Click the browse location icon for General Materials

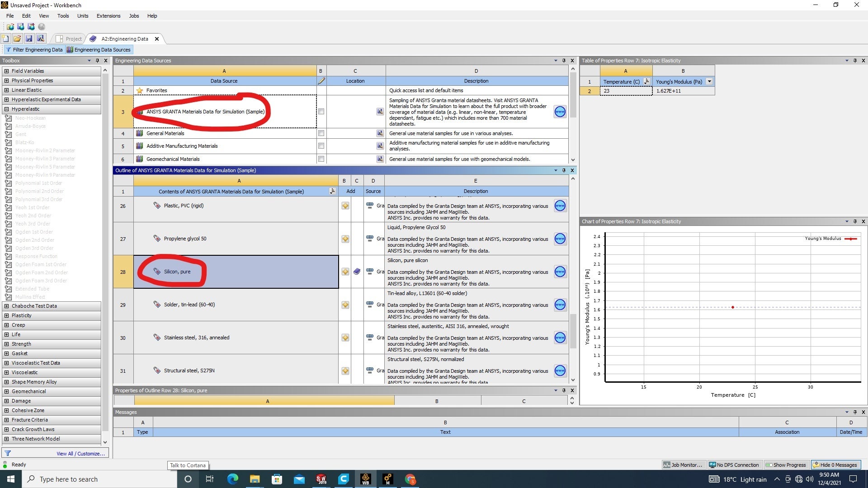pos(380,133)
